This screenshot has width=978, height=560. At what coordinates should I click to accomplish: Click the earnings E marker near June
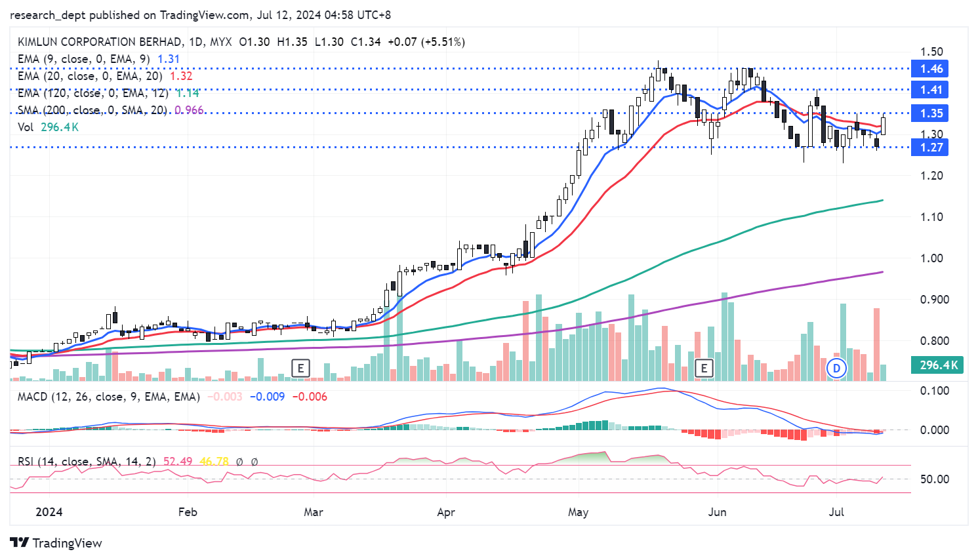(x=704, y=368)
